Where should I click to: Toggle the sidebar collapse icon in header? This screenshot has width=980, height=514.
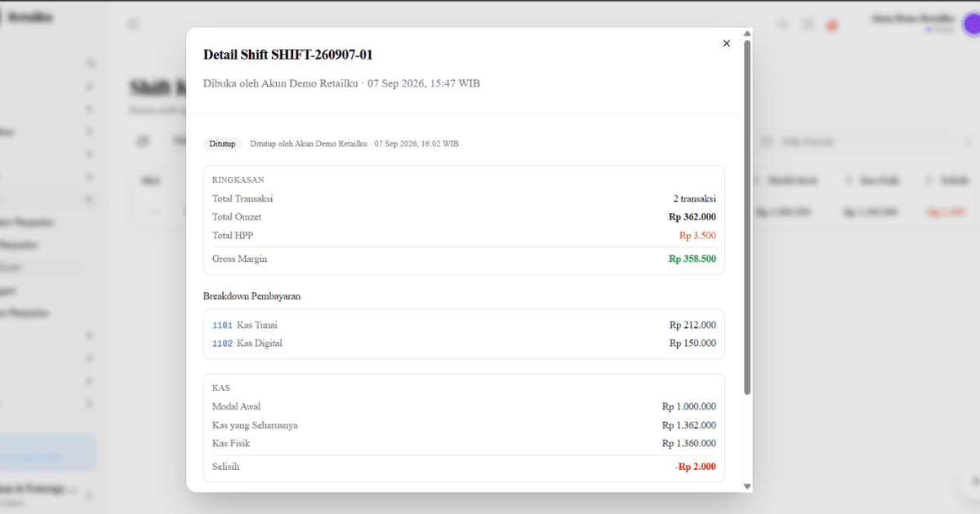click(x=134, y=25)
